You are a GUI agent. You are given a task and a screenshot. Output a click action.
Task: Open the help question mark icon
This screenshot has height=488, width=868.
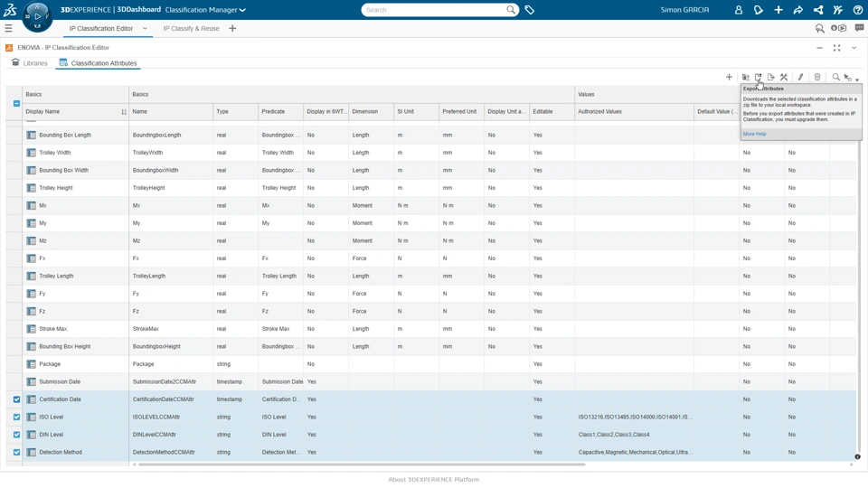coord(857,10)
